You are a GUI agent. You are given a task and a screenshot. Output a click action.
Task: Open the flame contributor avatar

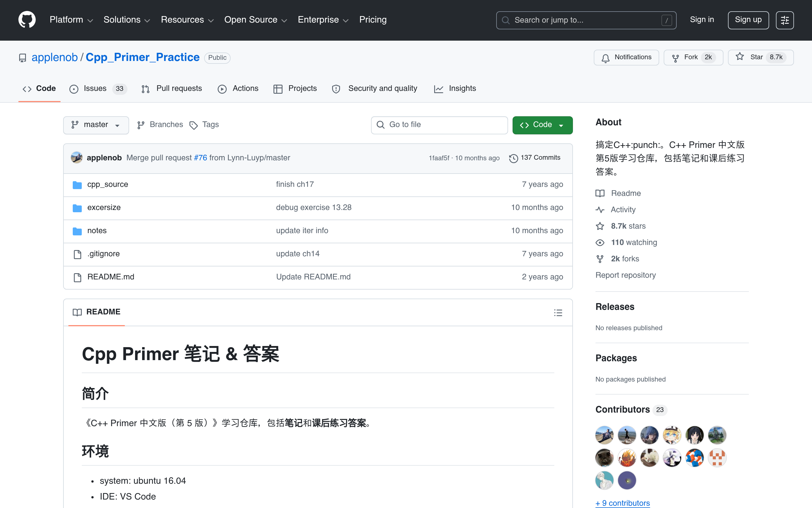[x=627, y=457]
